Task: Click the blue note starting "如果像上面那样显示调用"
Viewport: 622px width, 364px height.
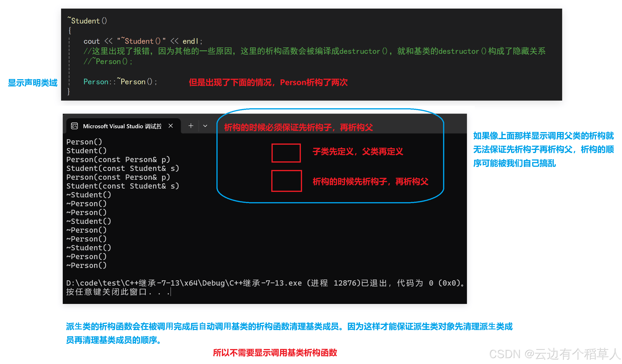Action: click(x=544, y=149)
